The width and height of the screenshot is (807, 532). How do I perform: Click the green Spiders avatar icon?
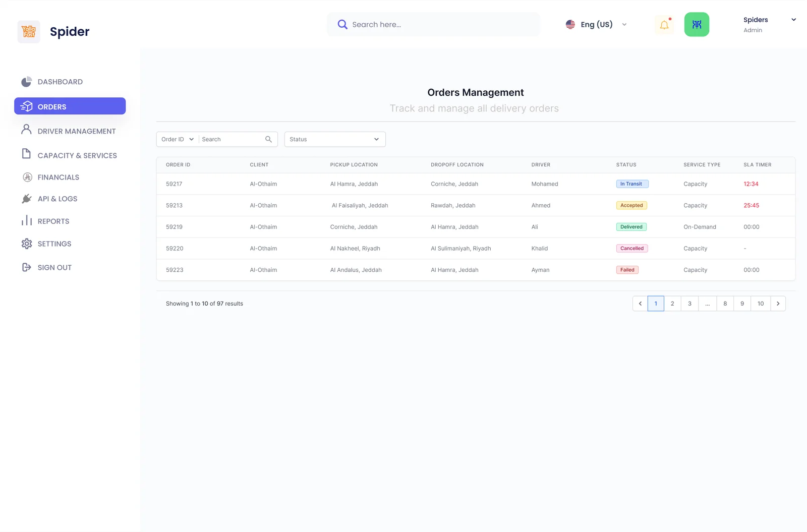[697, 24]
